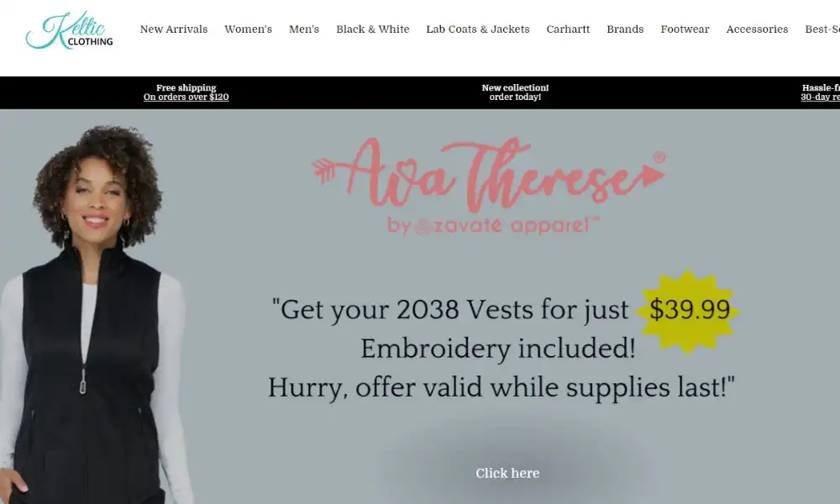
Task: Click the 'New collection! order today!' banner text
Action: click(x=515, y=92)
